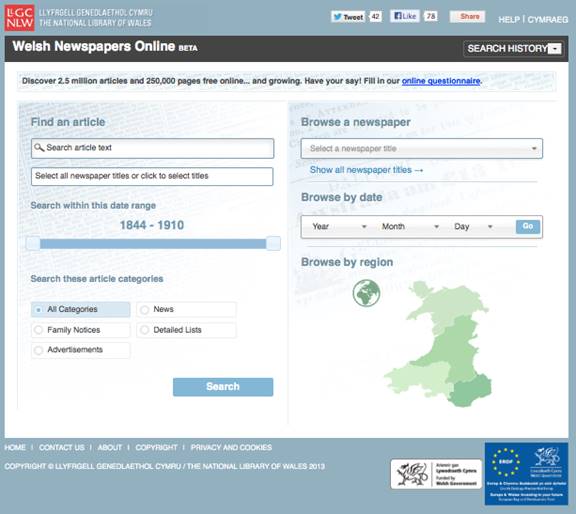Click the Welsh Newspapers Online title

point(94,47)
